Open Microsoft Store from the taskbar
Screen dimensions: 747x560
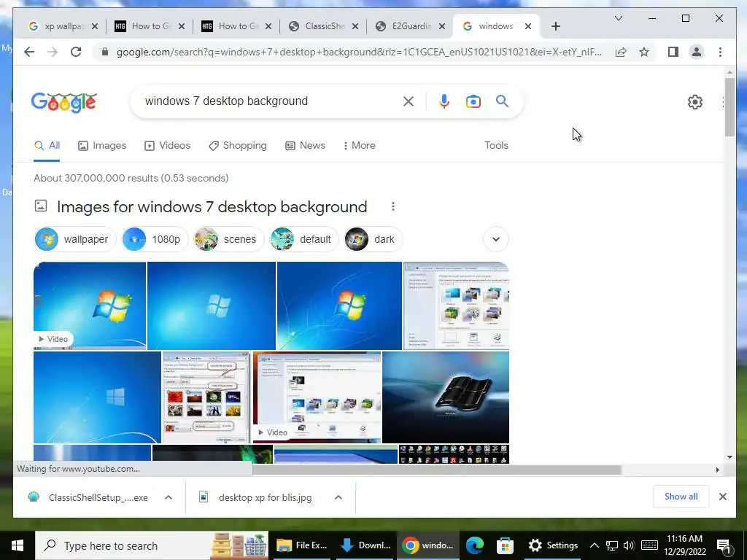click(505, 545)
